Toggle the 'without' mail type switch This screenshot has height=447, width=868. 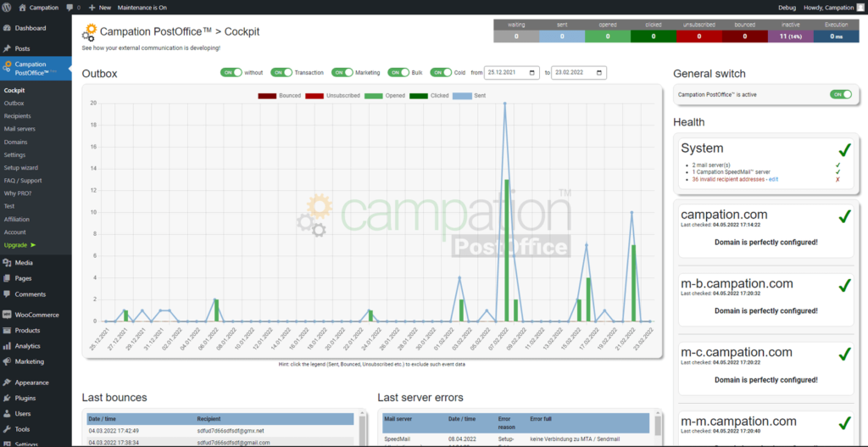(x=231, y=73)
